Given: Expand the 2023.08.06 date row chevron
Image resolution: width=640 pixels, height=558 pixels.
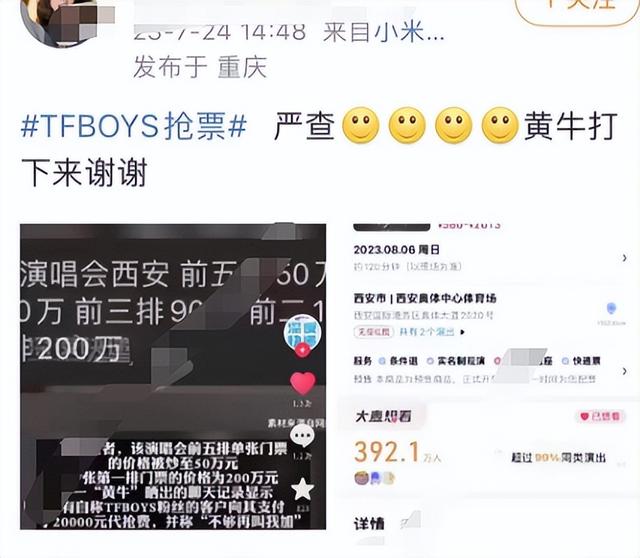Looking at the screenshot, I should 624,258.
